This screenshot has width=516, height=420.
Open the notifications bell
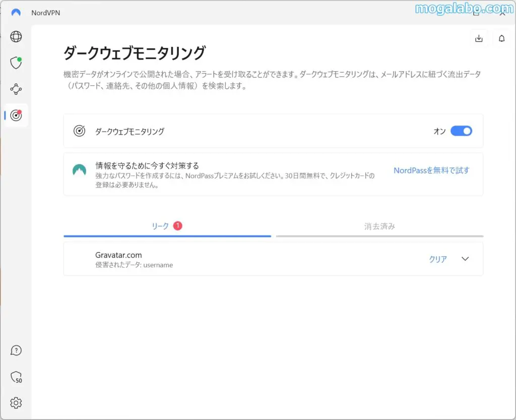click(501, 39)
